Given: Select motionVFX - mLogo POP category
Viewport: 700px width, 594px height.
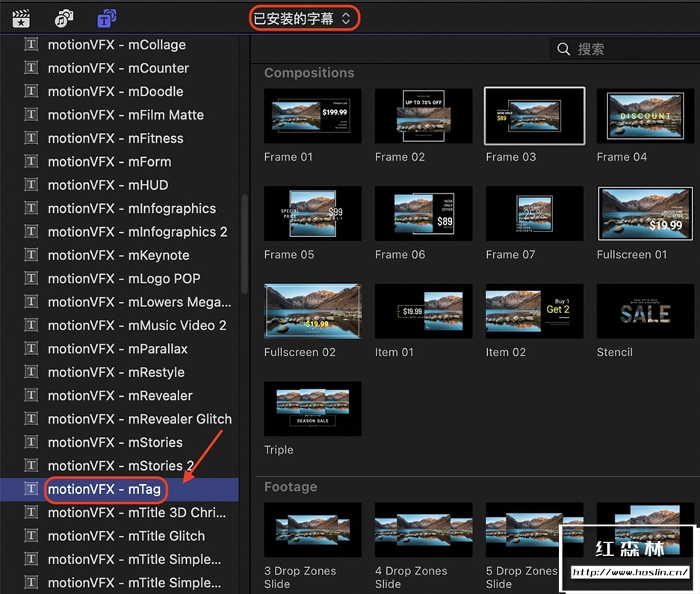Looking at the screenshot, I should tap(120, 278).
